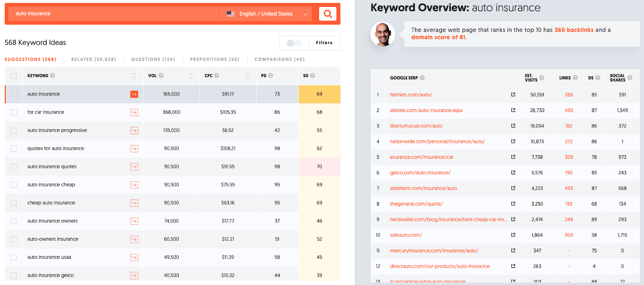Open export arrow for 'for car insurance' row
This screenshot has height=285, width=644.
[134, 112]
